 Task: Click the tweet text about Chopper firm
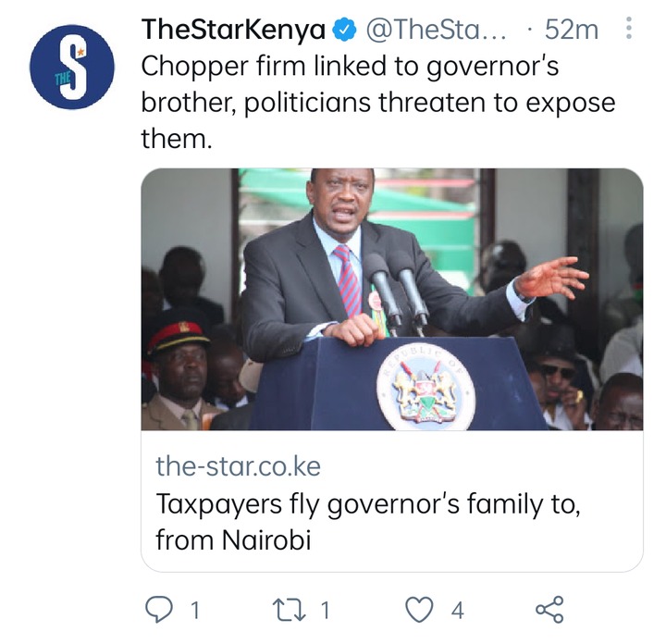coord(378,103)
